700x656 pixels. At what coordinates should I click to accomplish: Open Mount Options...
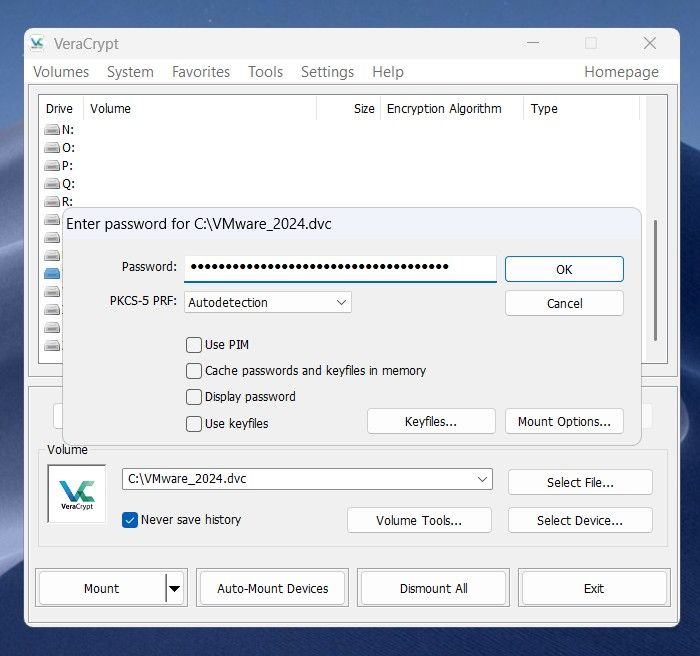tap(564, 422)
